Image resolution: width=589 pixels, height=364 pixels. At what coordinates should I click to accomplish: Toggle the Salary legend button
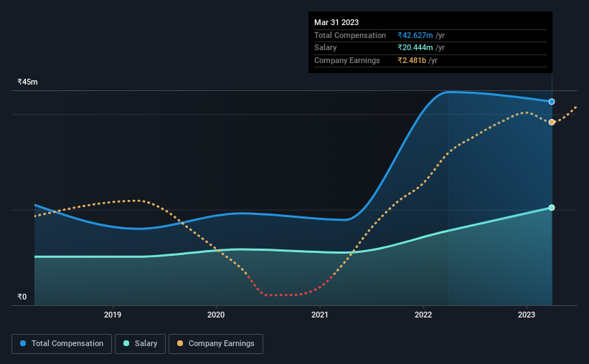(140, 344)
